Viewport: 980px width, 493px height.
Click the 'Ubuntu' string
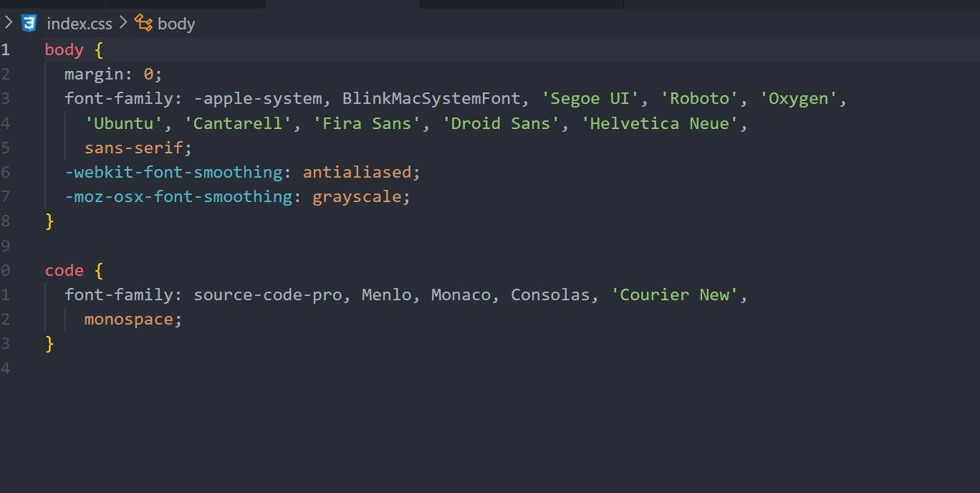124,123
